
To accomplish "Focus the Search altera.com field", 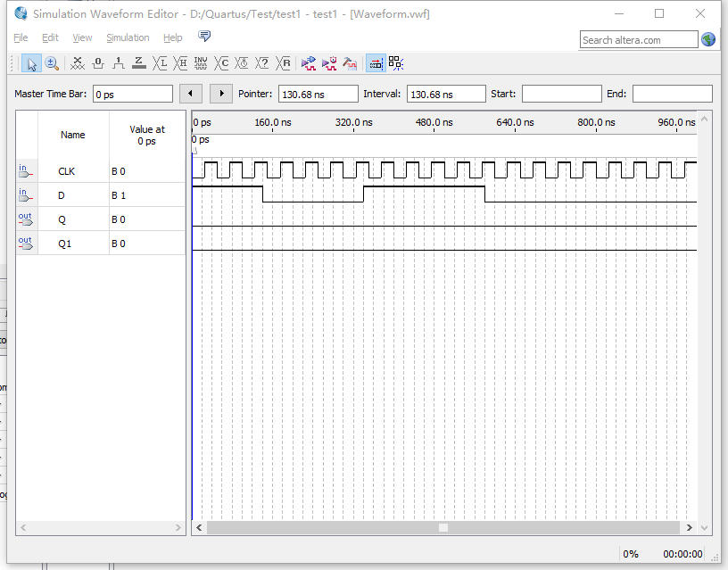I will (x=639, y=40).
